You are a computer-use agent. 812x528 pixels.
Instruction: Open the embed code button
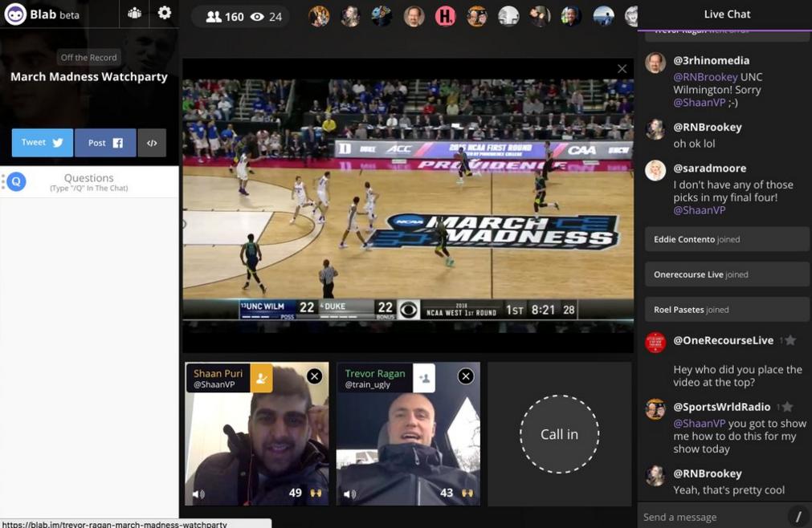click(x=152, y=143)
